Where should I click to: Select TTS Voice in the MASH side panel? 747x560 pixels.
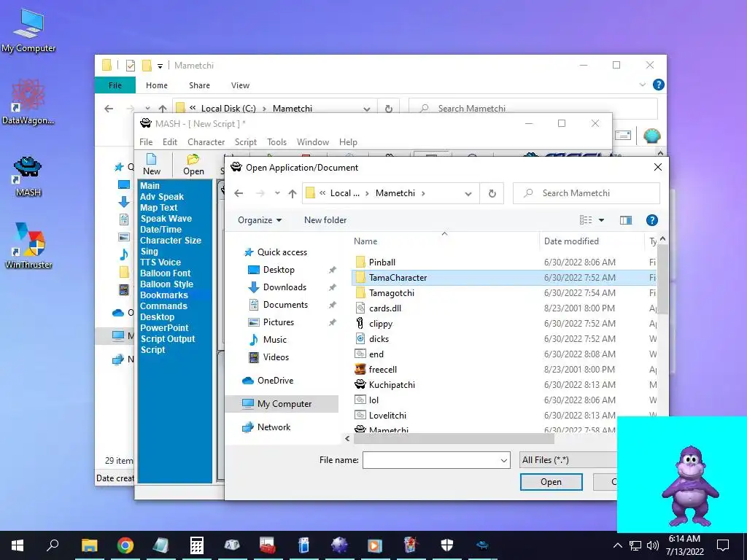pos(160,262)
